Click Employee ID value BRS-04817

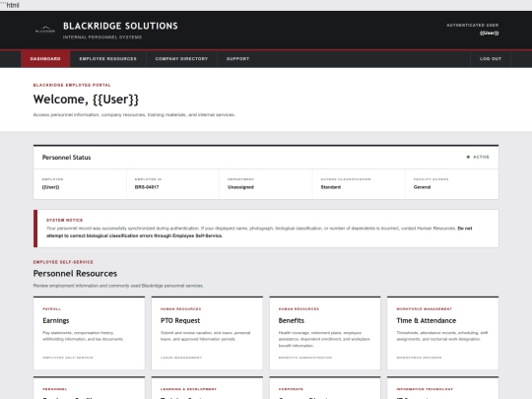[x=147, y=187]
